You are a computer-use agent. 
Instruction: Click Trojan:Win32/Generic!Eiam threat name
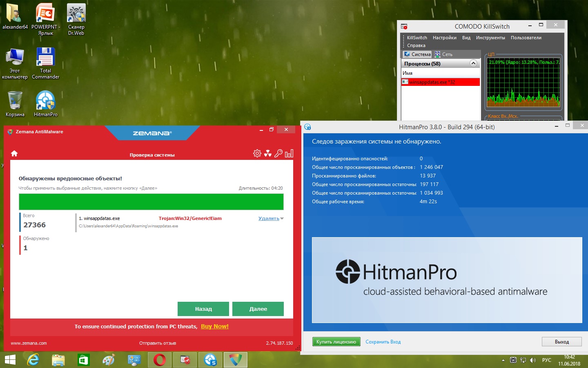pyautogui.click(x=190, y=218)
